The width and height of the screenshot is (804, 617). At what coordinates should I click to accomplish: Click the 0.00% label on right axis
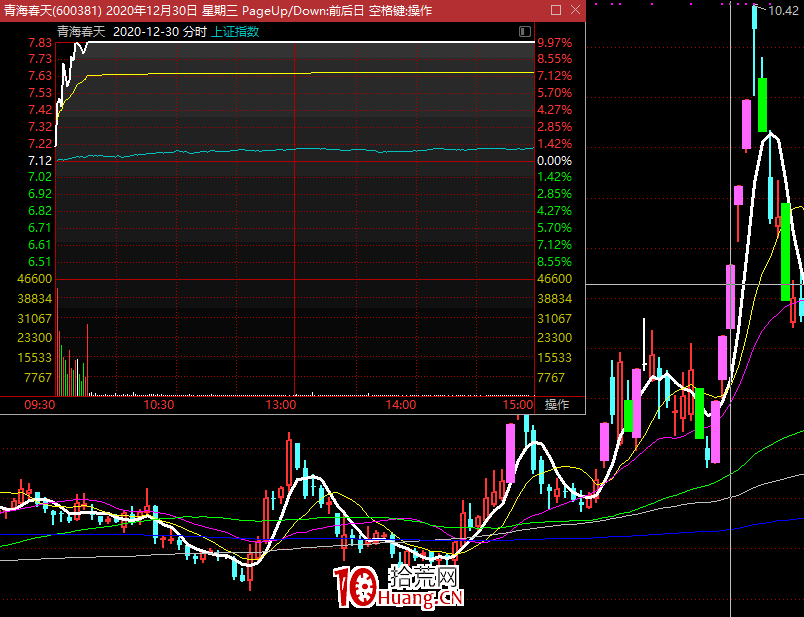pos(554,161)
